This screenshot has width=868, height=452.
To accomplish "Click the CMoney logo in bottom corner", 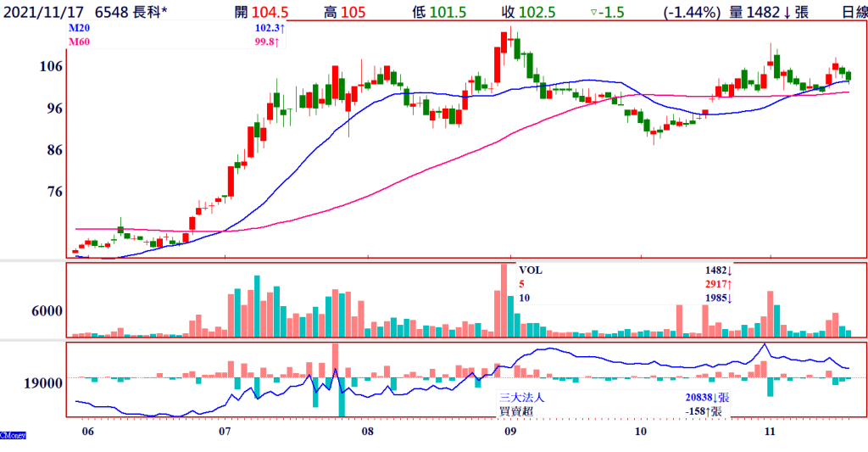I will (x=13, y=435).
